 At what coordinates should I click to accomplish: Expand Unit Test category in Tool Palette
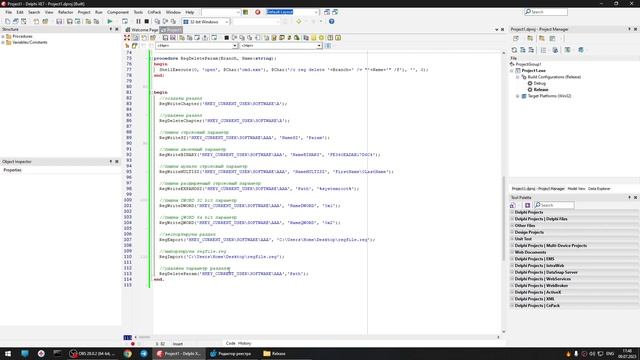[x=512, y=239]
